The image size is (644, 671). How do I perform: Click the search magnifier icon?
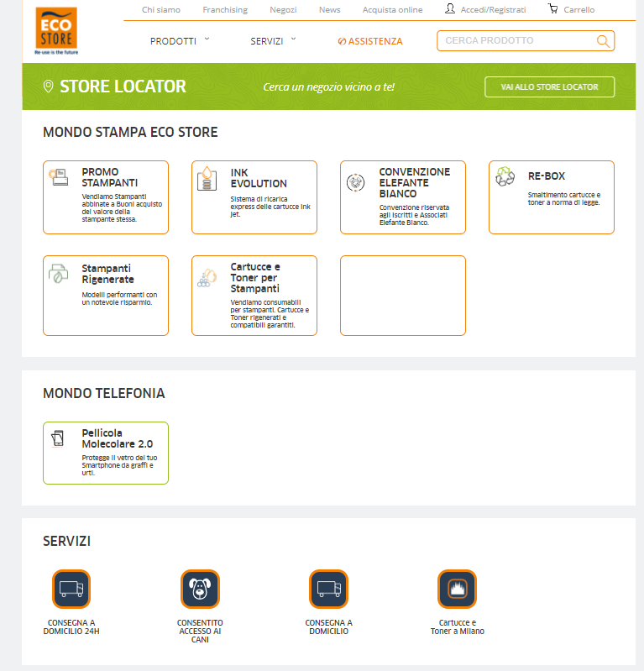pos(603,41)
